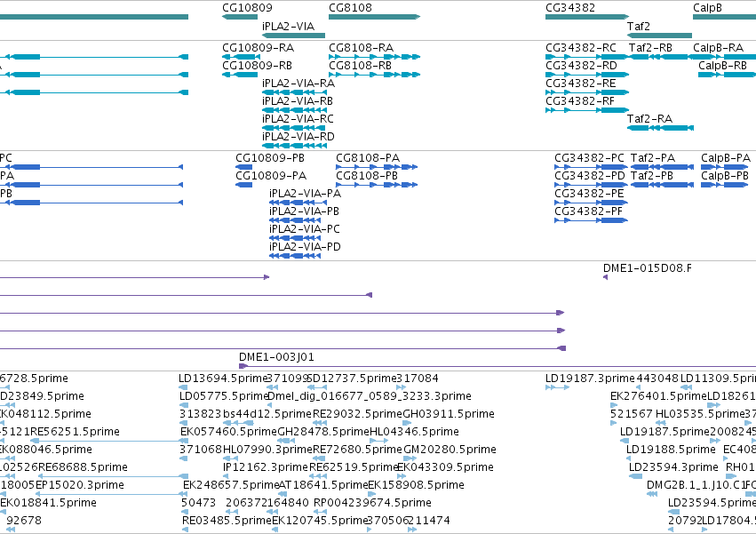Click EST EK057460.5prime
This screenshot has width=756, height=534.
pyautogui.click(x=229, y=431)
